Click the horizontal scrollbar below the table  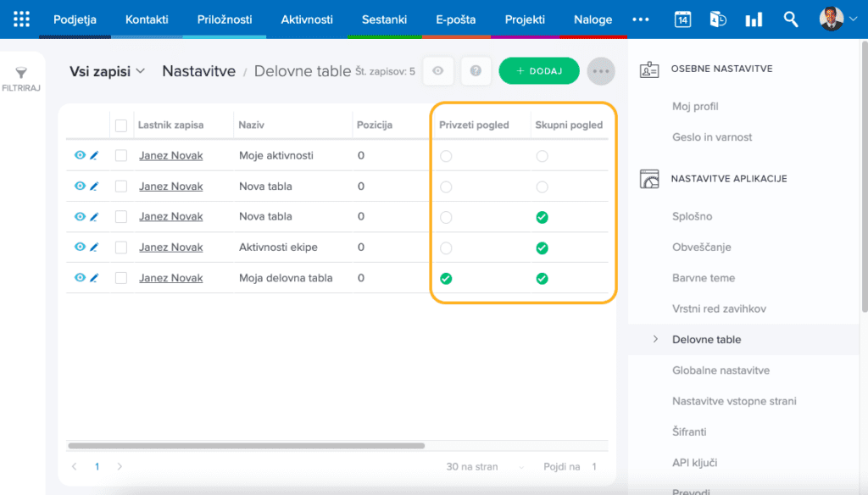tap(246, 445)
